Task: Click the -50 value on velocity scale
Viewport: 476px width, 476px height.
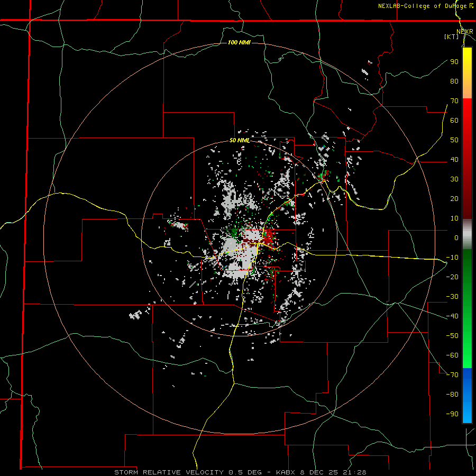Action: (x=452, y=335)
